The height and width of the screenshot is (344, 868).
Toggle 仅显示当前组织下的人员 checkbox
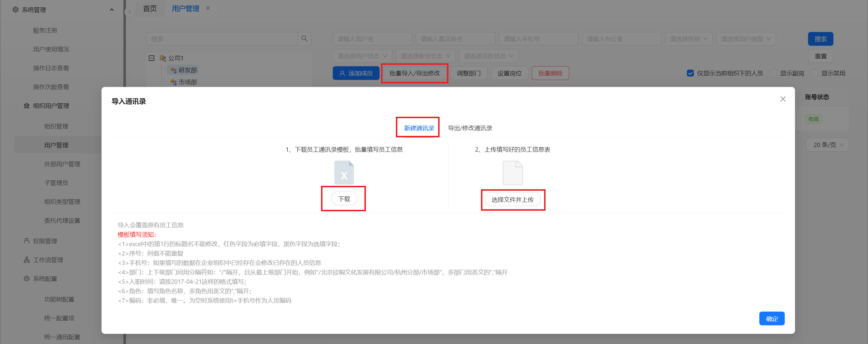click(x=690, y=73)
